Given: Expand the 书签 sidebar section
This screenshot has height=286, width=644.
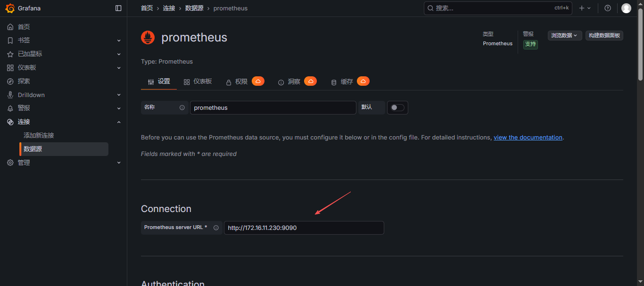Looking at the screenshot, I should coord(119,41).
